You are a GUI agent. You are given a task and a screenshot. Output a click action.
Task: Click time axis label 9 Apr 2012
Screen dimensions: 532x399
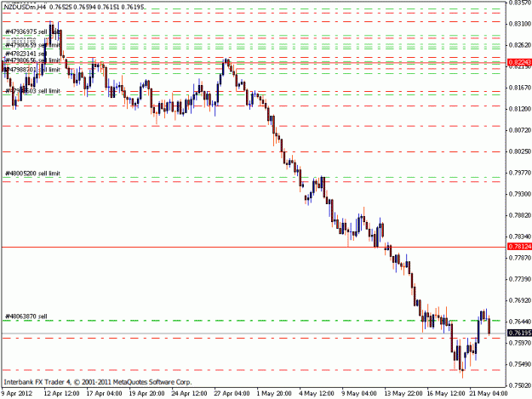(17, 394)
